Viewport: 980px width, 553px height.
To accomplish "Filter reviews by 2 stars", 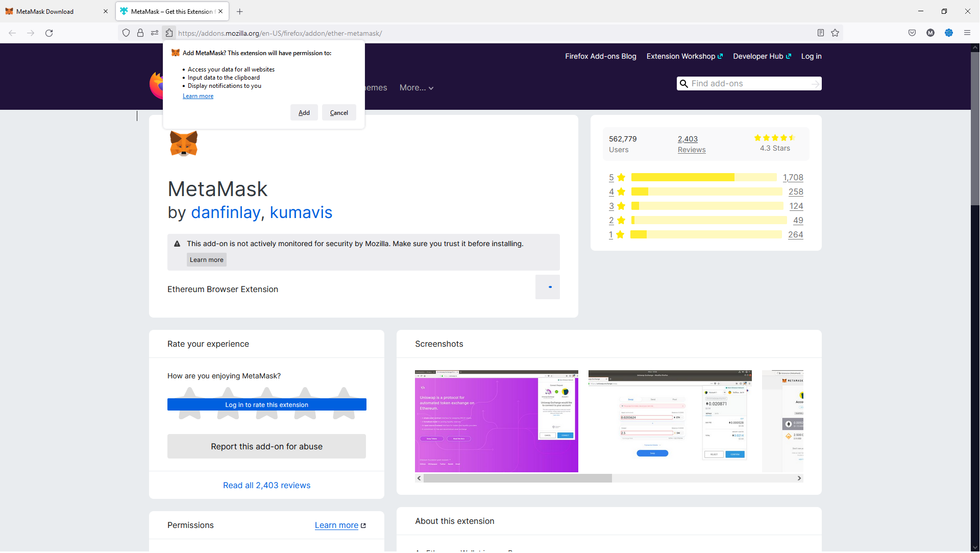I will (x=617, y=221).
